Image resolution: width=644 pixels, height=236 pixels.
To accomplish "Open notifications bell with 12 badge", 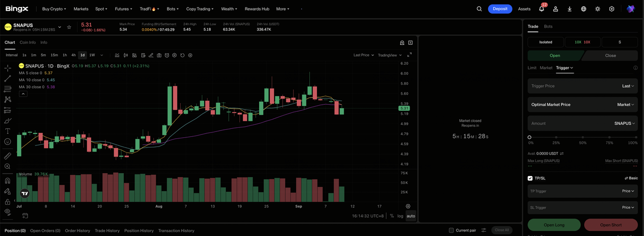I will coord(542,9).
